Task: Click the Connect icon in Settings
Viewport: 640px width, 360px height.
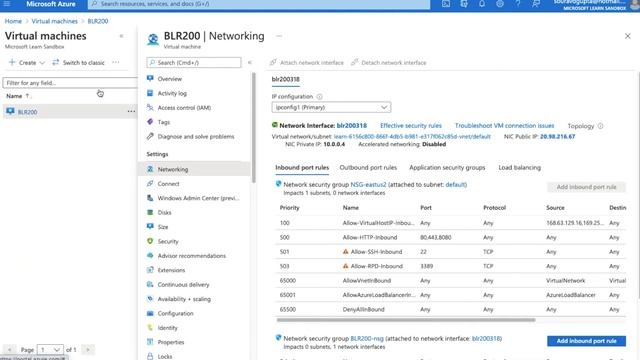Action: click(x=150, y=184)
